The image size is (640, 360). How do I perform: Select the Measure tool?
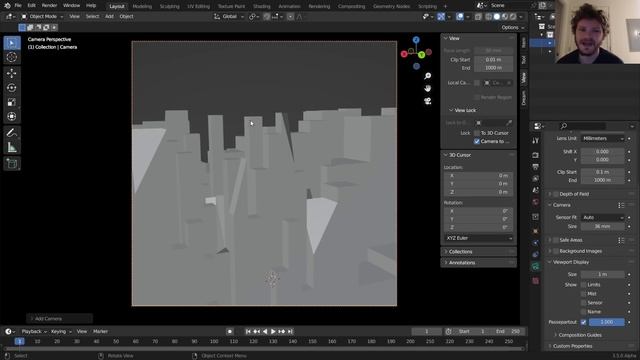12,147
